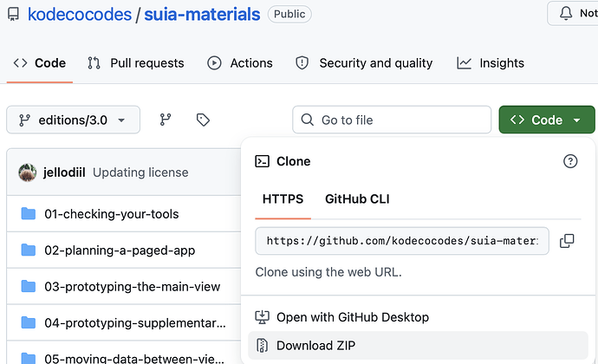Open the 03-prototyping-the-main-view folder
The width and height of the screenshot is (598, 364).
(x=133, y=287)
